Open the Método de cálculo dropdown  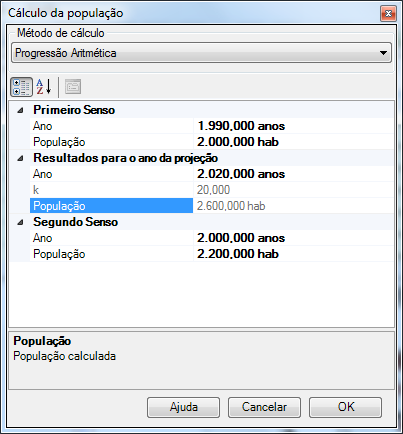tap(201, 53)
